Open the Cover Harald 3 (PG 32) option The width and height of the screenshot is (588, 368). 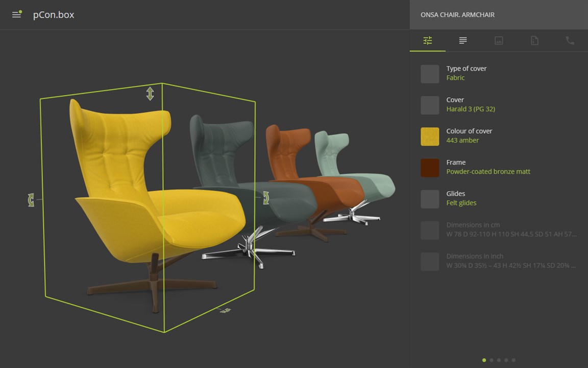(x=499, y=105)
